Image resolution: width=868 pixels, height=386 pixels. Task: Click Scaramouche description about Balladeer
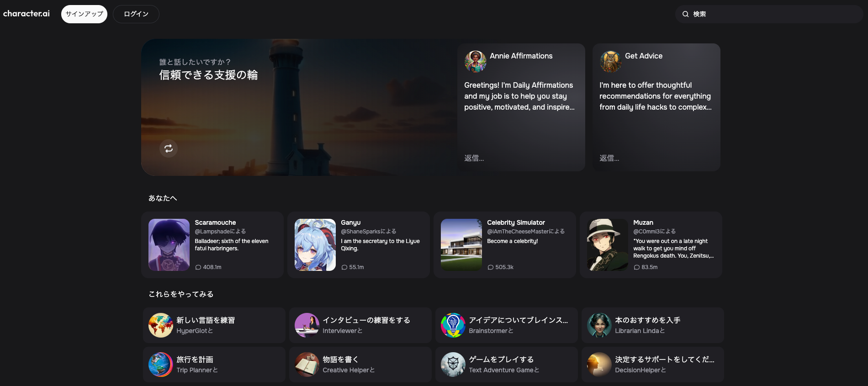pyautogui.click(x=232, y=245)
